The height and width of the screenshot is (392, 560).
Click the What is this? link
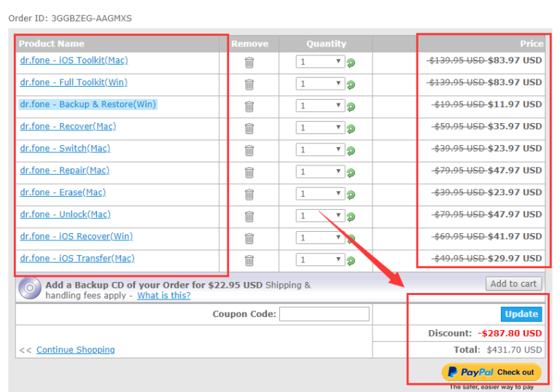[164, 296]
